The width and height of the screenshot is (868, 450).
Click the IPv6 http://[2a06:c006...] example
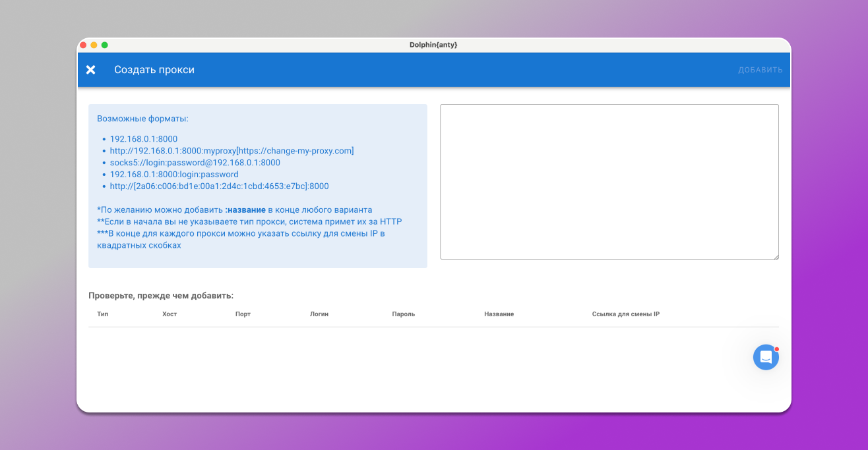[x=219, y=186]
